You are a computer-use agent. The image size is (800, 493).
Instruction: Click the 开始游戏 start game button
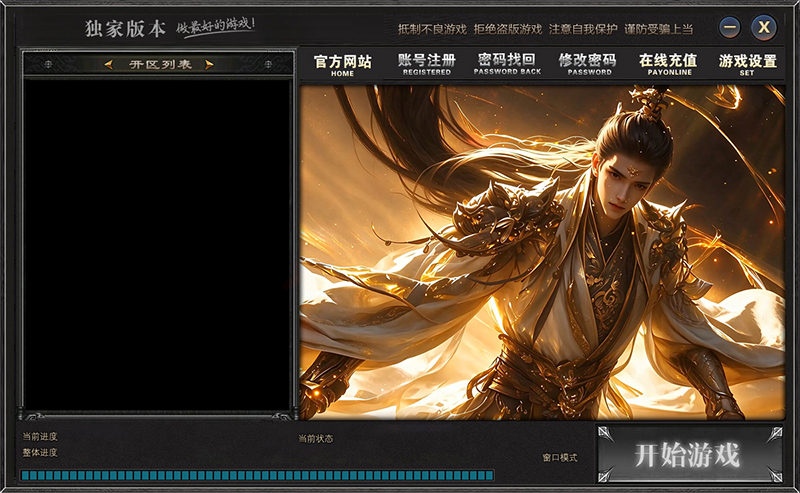coord(690,454)
